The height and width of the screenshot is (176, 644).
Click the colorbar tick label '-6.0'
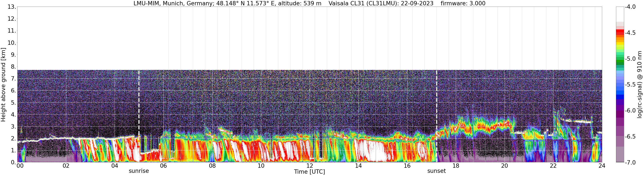coord(630,110)
